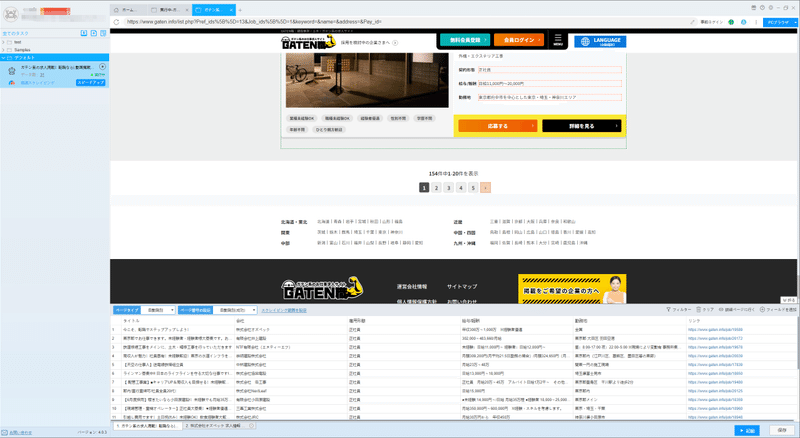Image resolution: width=800 pixels, height=438 pixels.
Task: Click the user avatar icon
Action: (x=10, y=14)
